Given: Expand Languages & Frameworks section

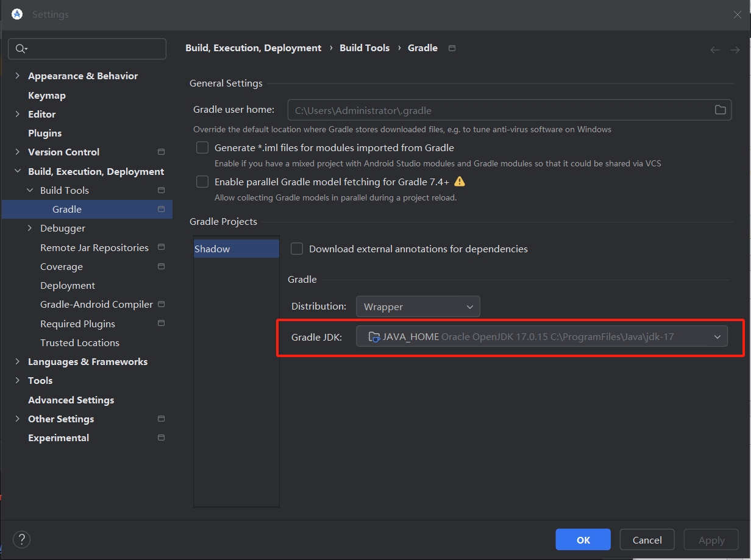Looking at the screenshot, I should coord(18,361).
